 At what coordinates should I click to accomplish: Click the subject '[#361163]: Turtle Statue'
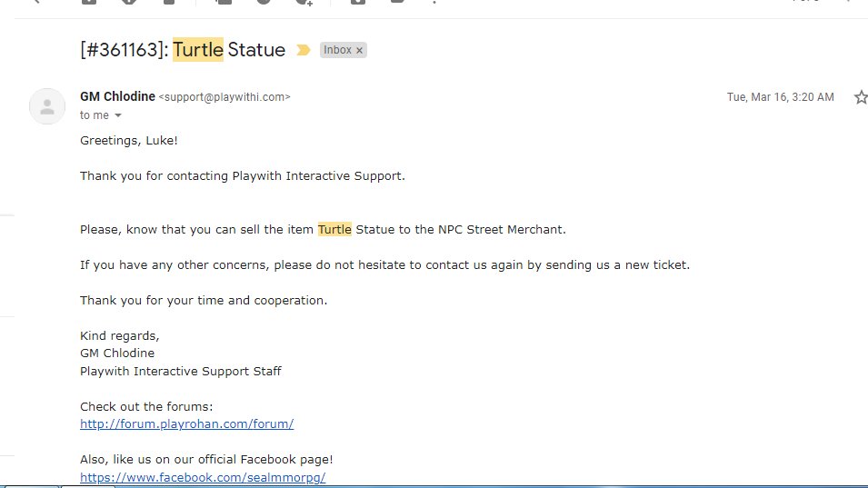point(183,50)
